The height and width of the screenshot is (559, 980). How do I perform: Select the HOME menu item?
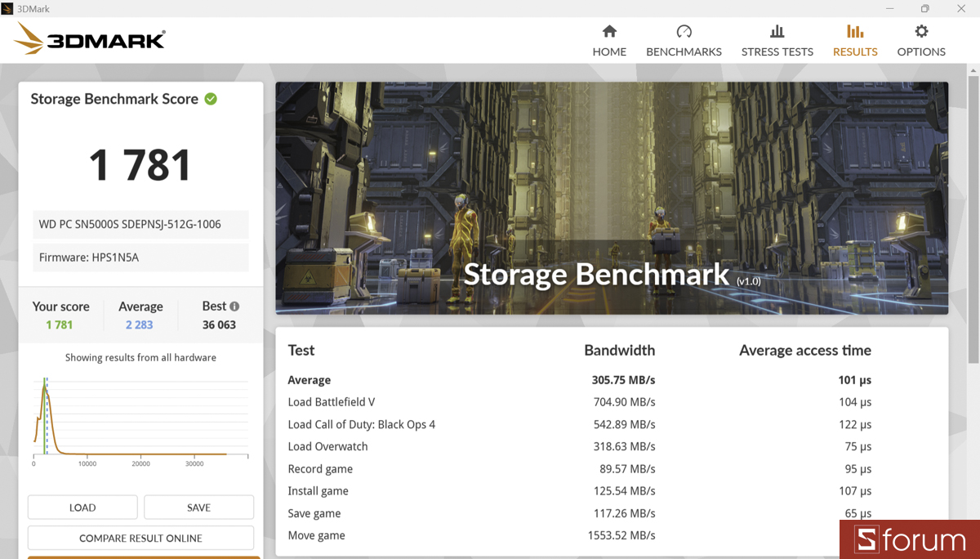coord(609,51)
